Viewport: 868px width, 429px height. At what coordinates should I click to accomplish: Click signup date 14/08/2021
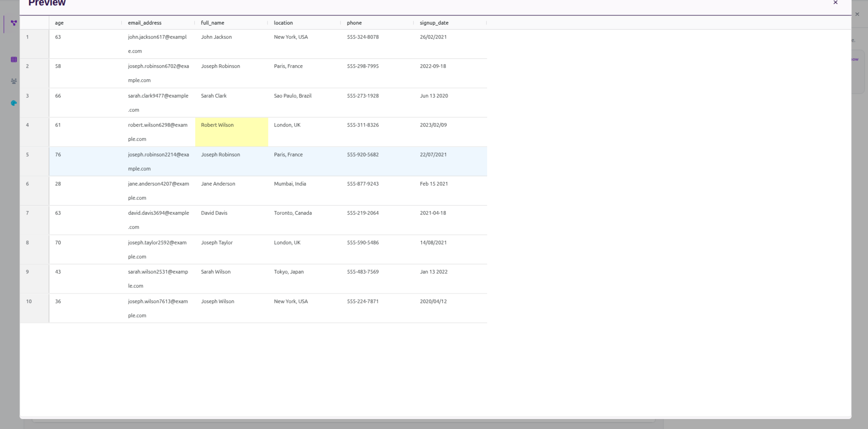click(x=450, y=250)
